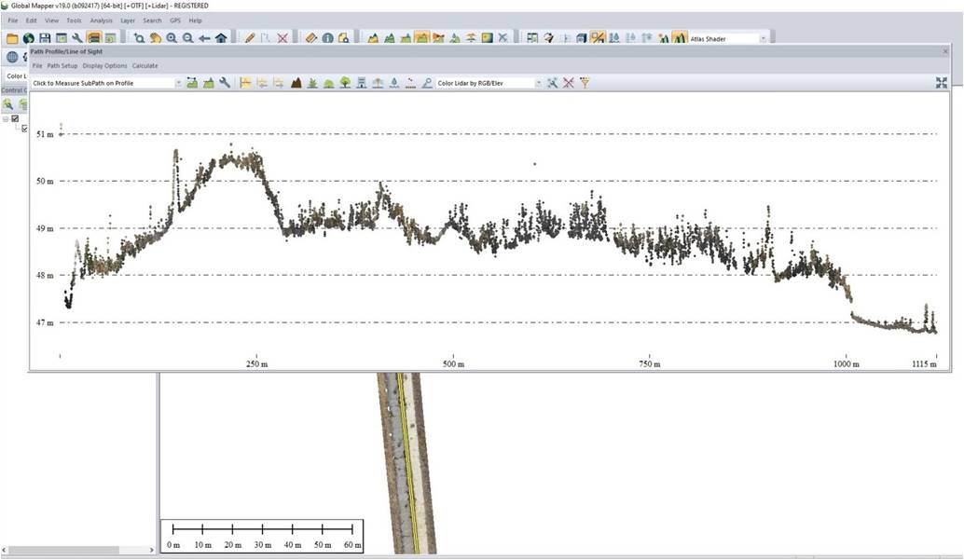Click the Home full-view icon in main toolbar
964x560 pixels.
click(x=221, y=38)
